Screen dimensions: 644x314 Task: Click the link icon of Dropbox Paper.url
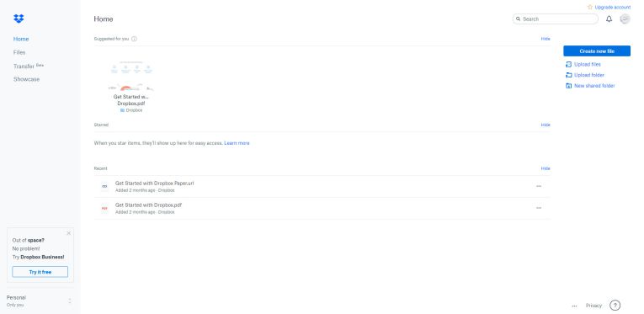[x=104, y=186]
